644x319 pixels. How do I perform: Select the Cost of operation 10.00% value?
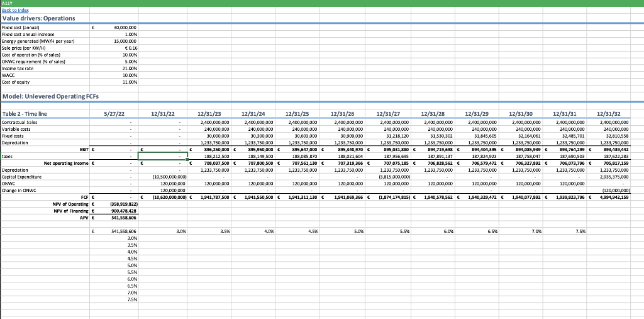[128, 55]
